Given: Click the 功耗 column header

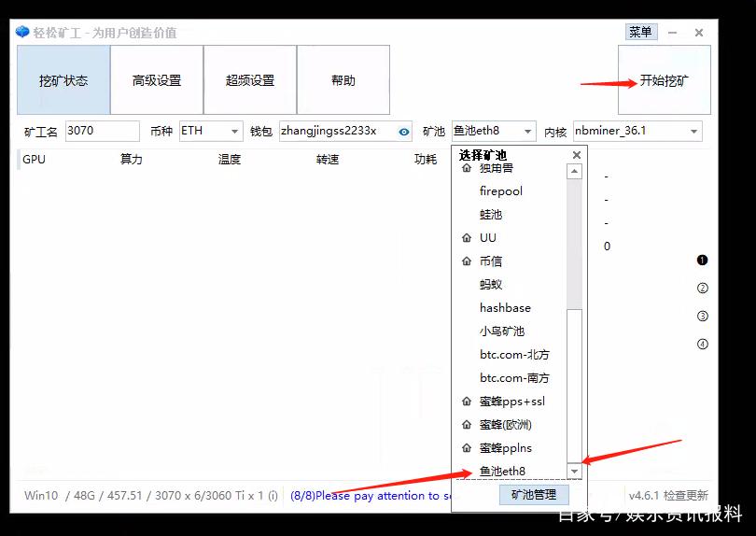Looking at the screenshot, I should point(426,159).
